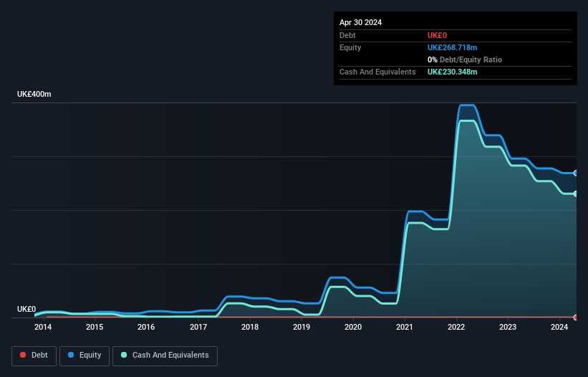
Task: Click the UK£0 axis label
Action: click(x=26, y=309)
